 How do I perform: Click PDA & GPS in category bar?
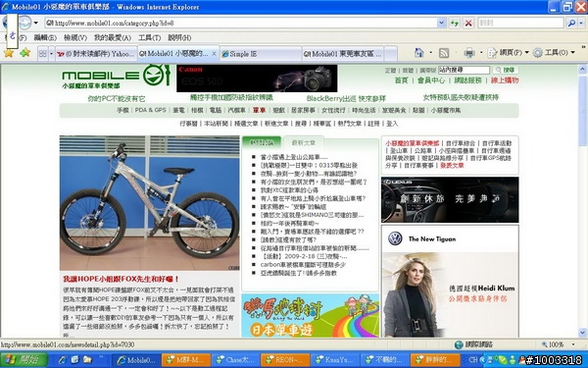pyautogui.click(x=150, y=110)
